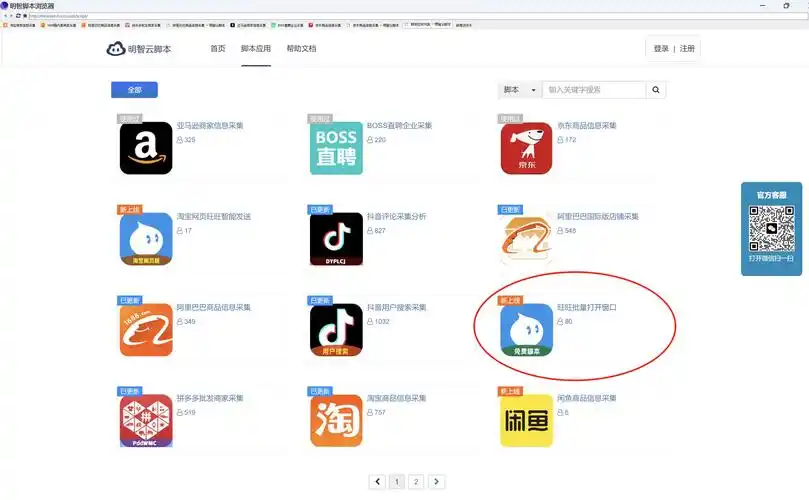Click the 明智脚本浏览器 window title
The image size is (809, 500).
[x=31, y=6]
